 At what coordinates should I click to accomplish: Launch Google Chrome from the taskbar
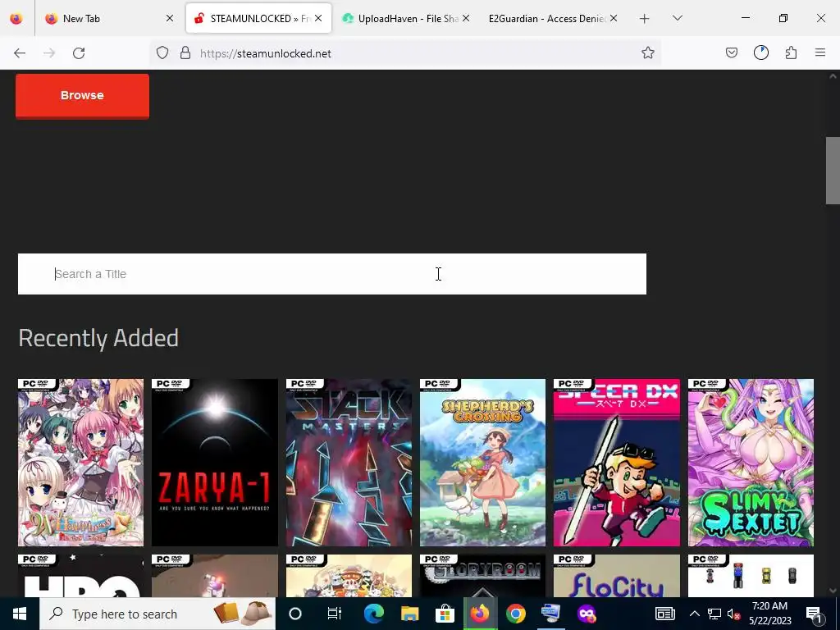tap(515, 614)
